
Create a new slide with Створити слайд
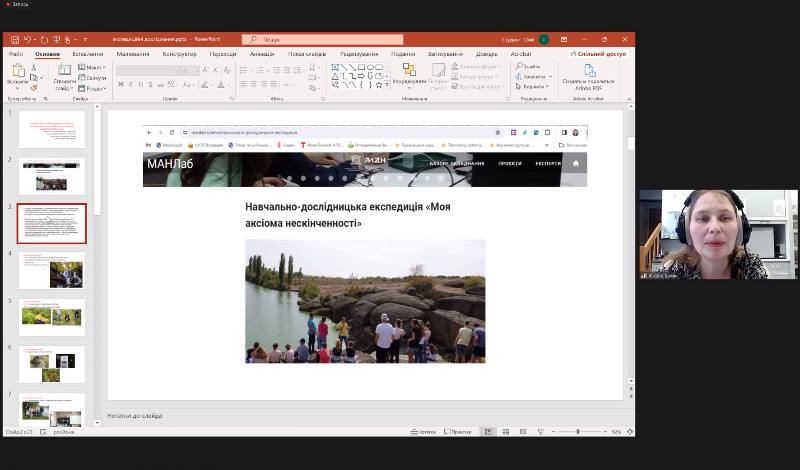click(64, 75)
